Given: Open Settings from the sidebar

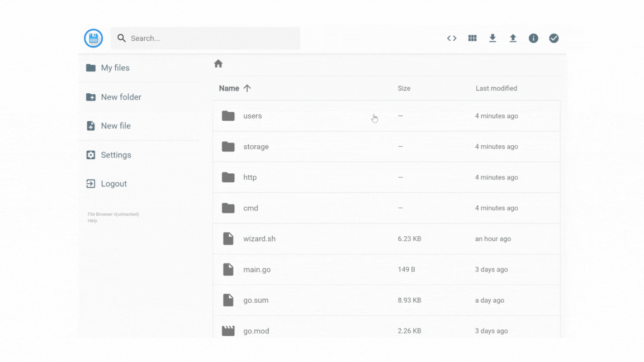Looking at the screenshot, I should pos(116,155).
